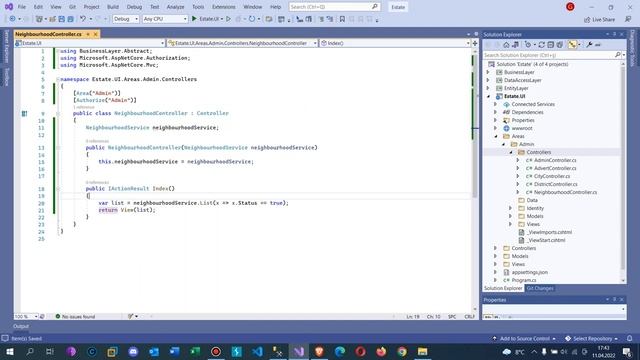Screen dimensions: 640x360
Task: Switch to the Git Changes tab
Action: tap(540, 288)
